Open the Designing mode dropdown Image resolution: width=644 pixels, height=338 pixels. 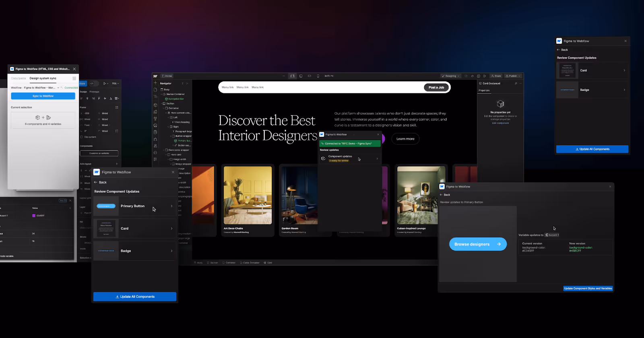(x=451, y=76)
